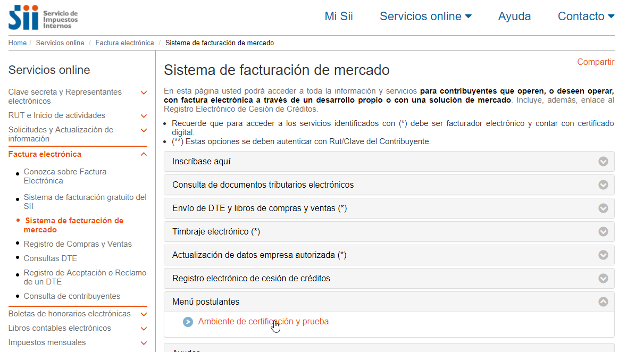
Task: Open Consulta de contribuyentes in sidebar
Action: pyautogui.click(x=72, y=296)
